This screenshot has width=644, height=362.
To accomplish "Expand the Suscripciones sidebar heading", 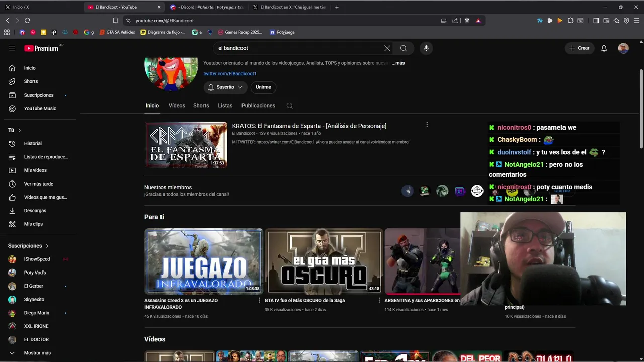I will click(28, 246).
